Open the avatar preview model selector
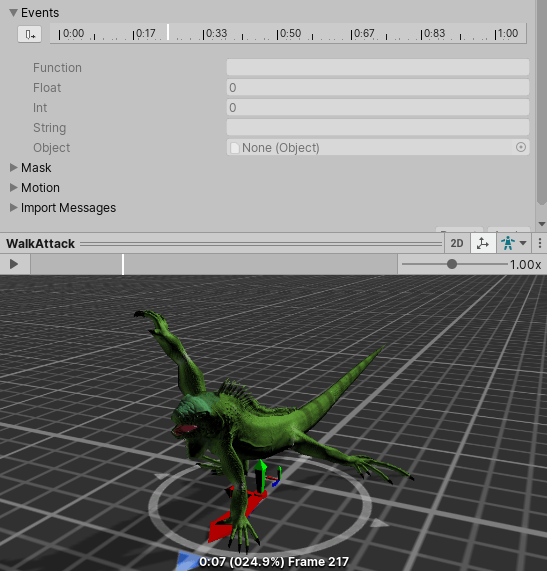The height and width of the screenshot is (571, 547). (508, 243)
